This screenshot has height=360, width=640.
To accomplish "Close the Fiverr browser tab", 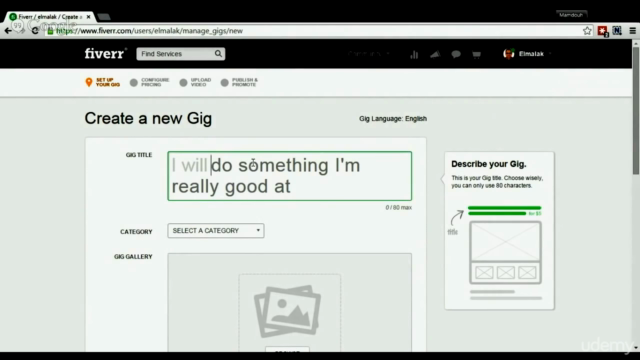I will pos(89,17).
